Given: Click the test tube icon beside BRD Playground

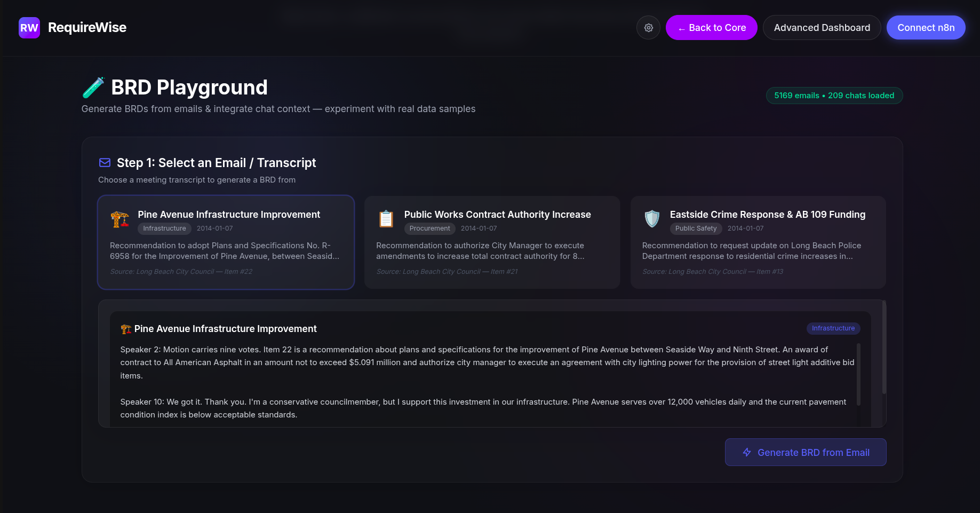Looking at the screenshot, I should coord(93,88).
